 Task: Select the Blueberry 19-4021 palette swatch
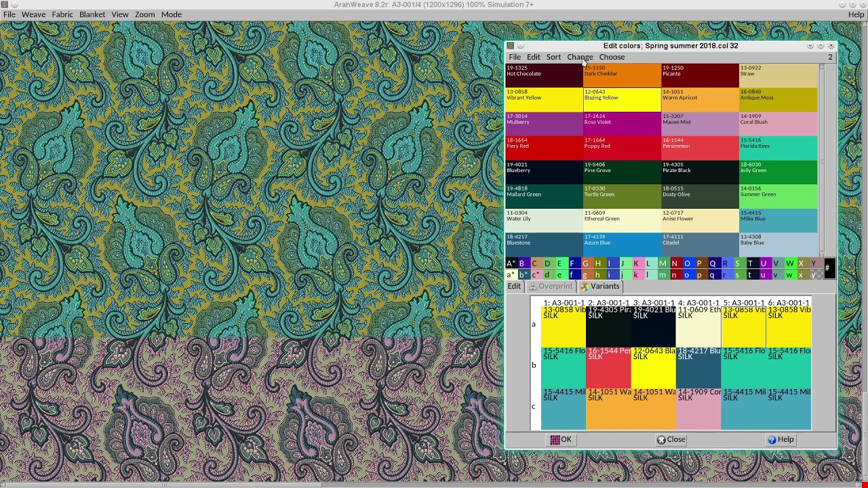[544, 172]
